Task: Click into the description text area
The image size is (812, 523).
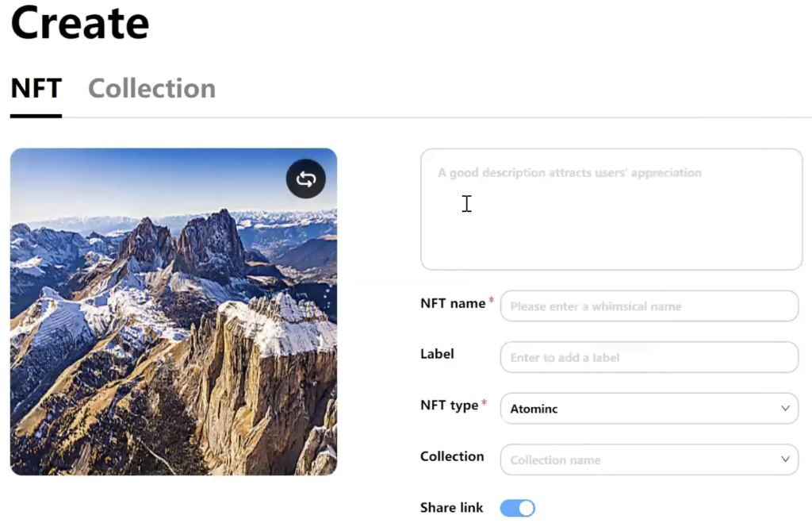Action: [x=611, y=210]
